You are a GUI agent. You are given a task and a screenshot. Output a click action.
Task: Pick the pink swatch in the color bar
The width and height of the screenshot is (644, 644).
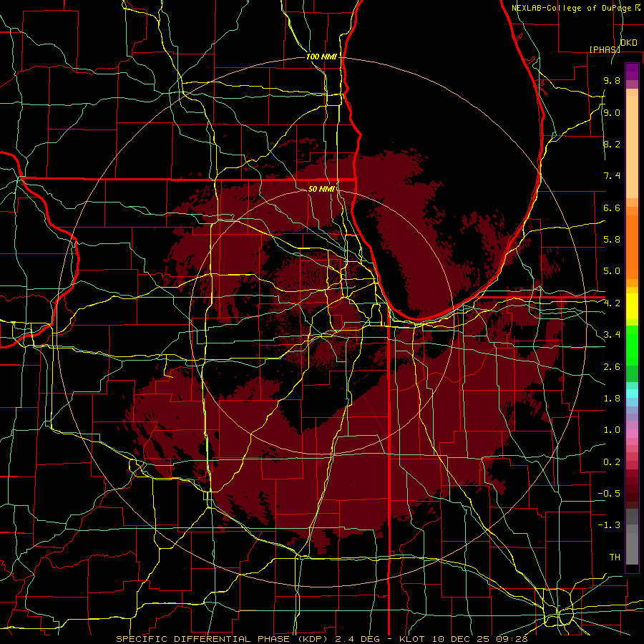pos(632,434)
